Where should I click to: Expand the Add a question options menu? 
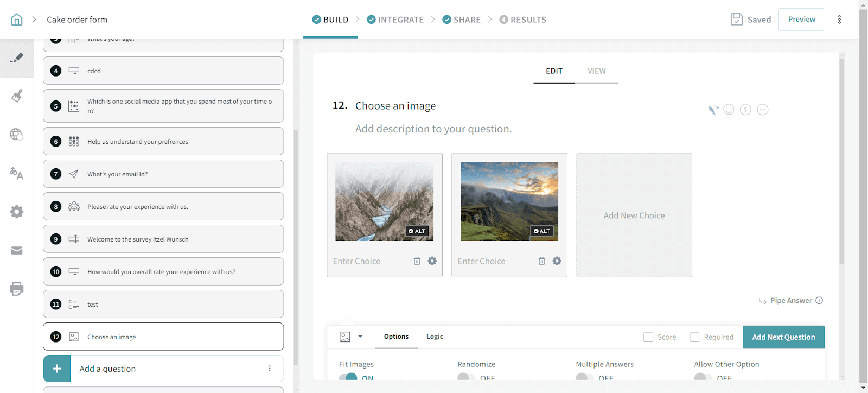tap(270, 369)
